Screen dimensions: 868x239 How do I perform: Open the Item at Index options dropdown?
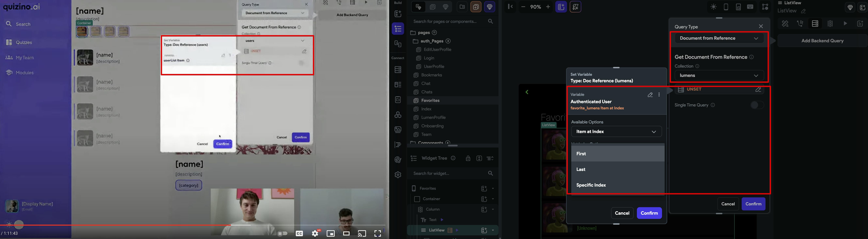pos(616,131)
